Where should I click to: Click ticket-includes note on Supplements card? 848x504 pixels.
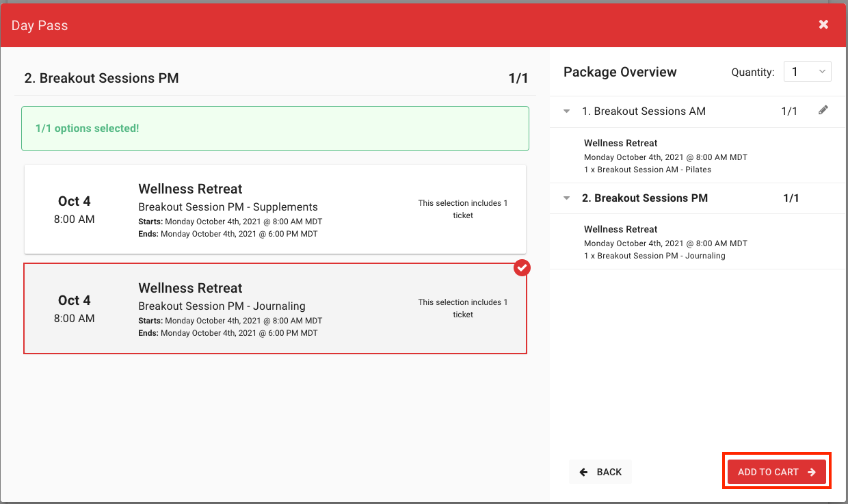point(463,209)
